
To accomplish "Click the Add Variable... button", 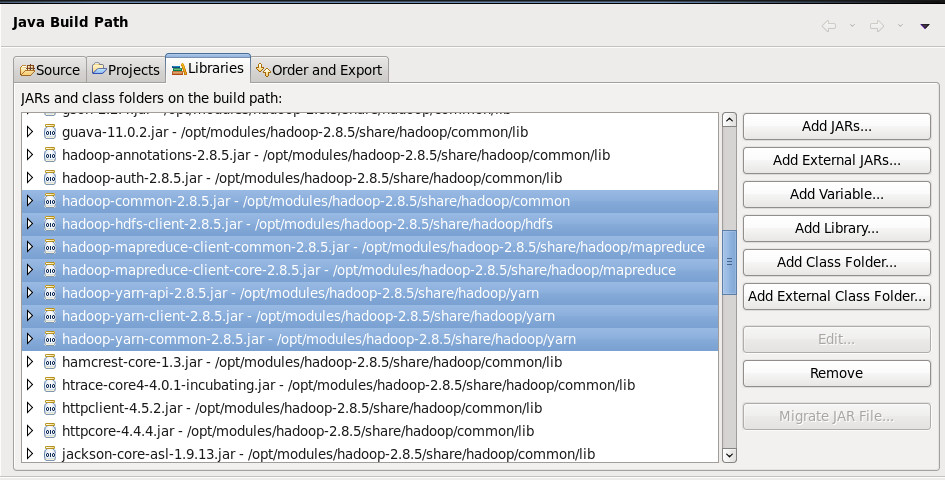I will (x=837, y=194).
